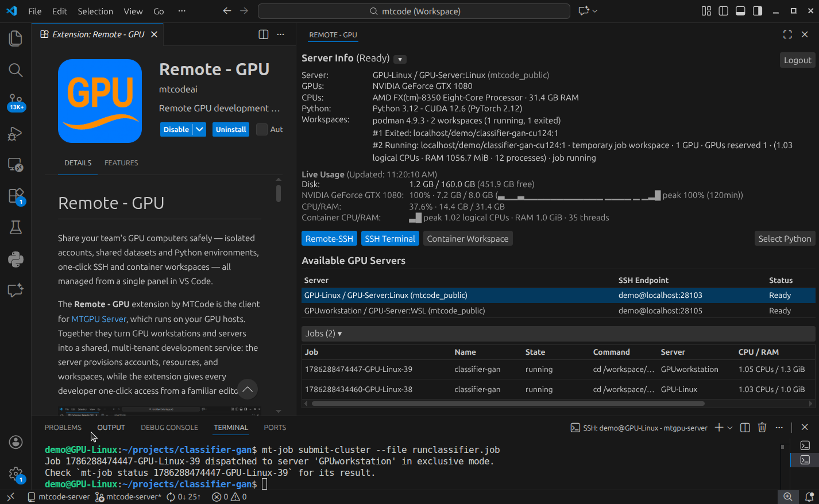Image resolution: width=819 pixels, height=504 pixels.
Task: Open the MTGPU Server link
Action: click(99, 319)
